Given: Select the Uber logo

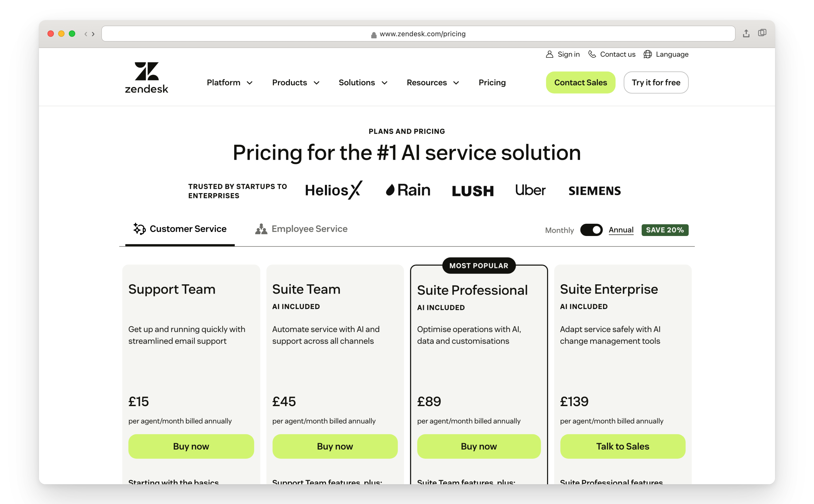Looking at the screenshot, I should pyautogui.click(x=530, y=190).
